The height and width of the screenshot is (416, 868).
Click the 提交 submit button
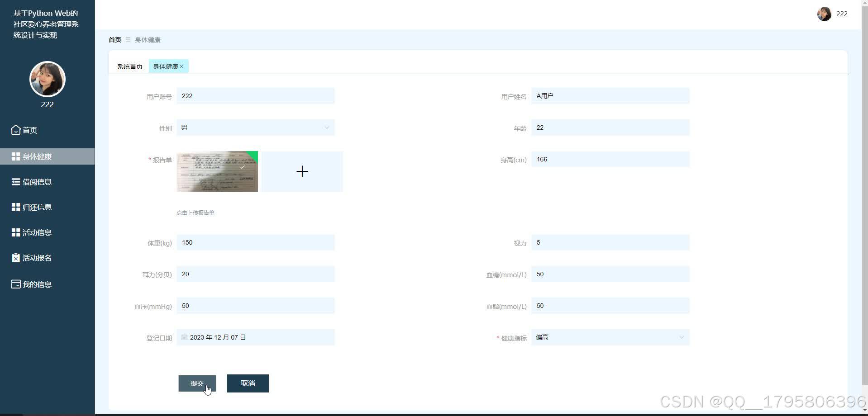(x=197, y=383)
